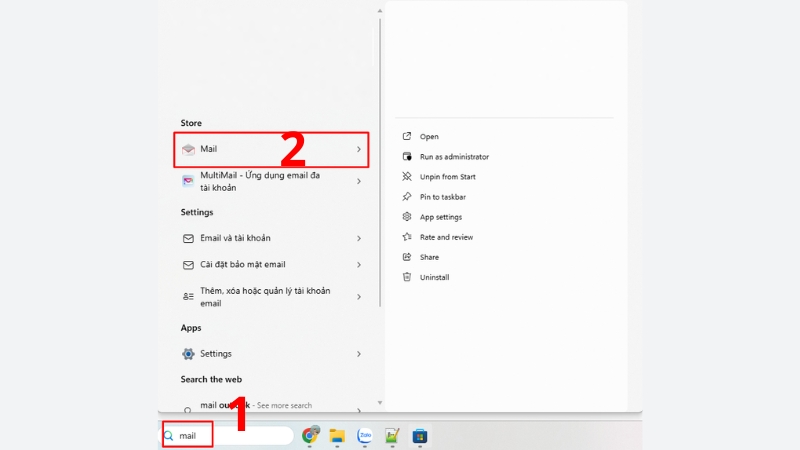Open Google Chrome from the taskbar
Screen dimensions: 800x450
pyautogui.click(x=311, y=436)
